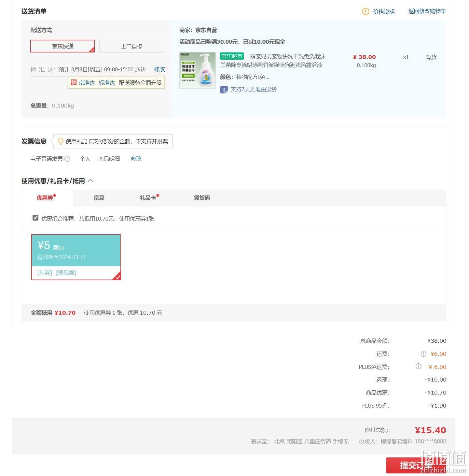Click the 应付总额 ¥15.40 amount
This screenshot has width=469, height=476.
tap(430, 430)
